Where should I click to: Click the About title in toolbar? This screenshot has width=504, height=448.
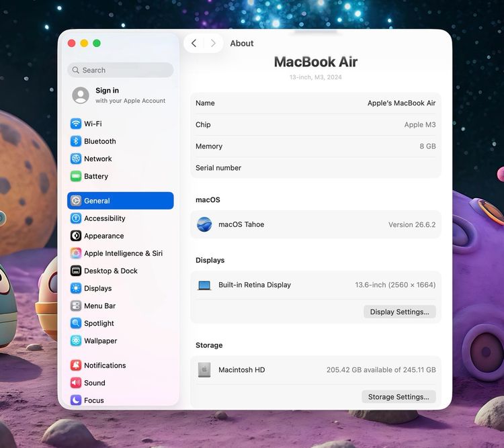[242, 43]
